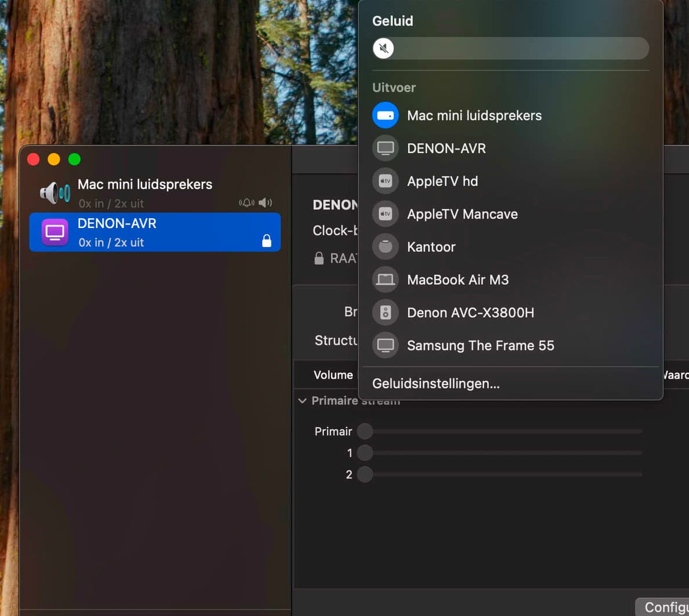
Task: Click the lock icon on DENON-AVR row
Action: 267,241
